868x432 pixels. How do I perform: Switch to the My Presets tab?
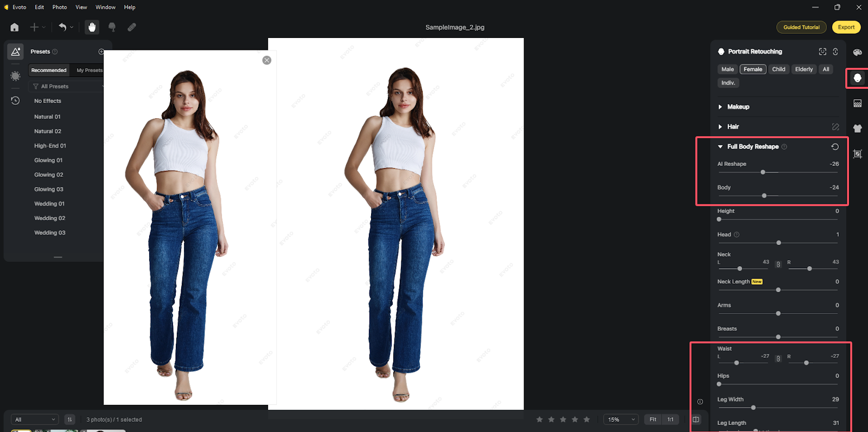(x=90, y=70)
